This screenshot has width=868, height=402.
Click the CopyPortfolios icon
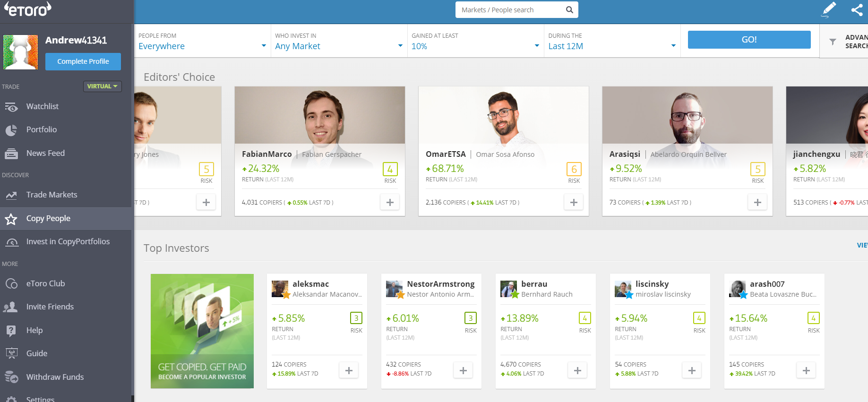point(11,242)
